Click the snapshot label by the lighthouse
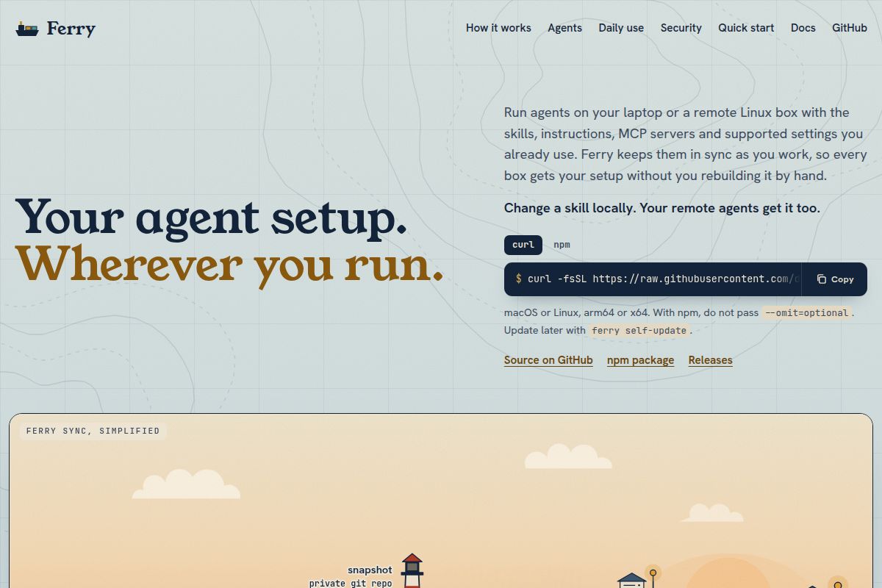The height and width of the screenshot is (588, 882). point(370,570)
